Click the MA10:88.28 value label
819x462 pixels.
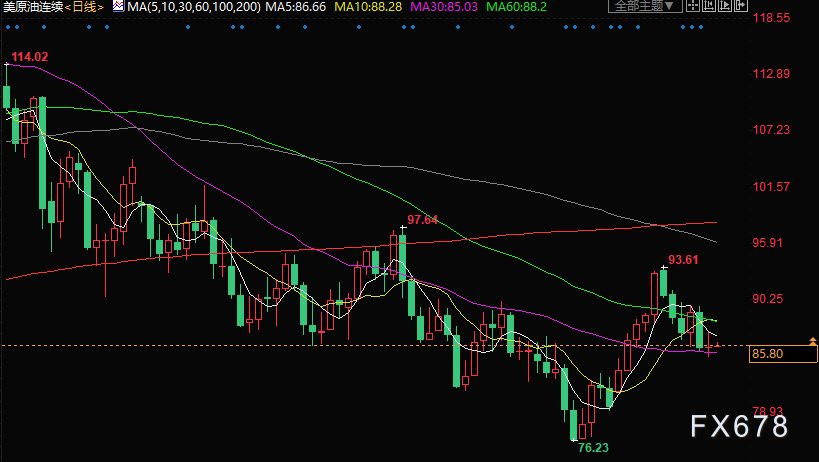[x=368, y=7]
